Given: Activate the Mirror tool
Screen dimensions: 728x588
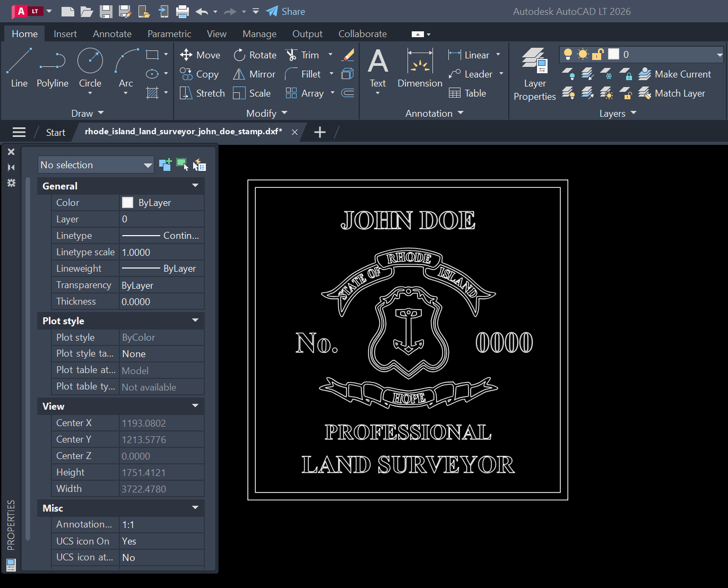Looking at the screenshot, I should [x=254, y=74].
